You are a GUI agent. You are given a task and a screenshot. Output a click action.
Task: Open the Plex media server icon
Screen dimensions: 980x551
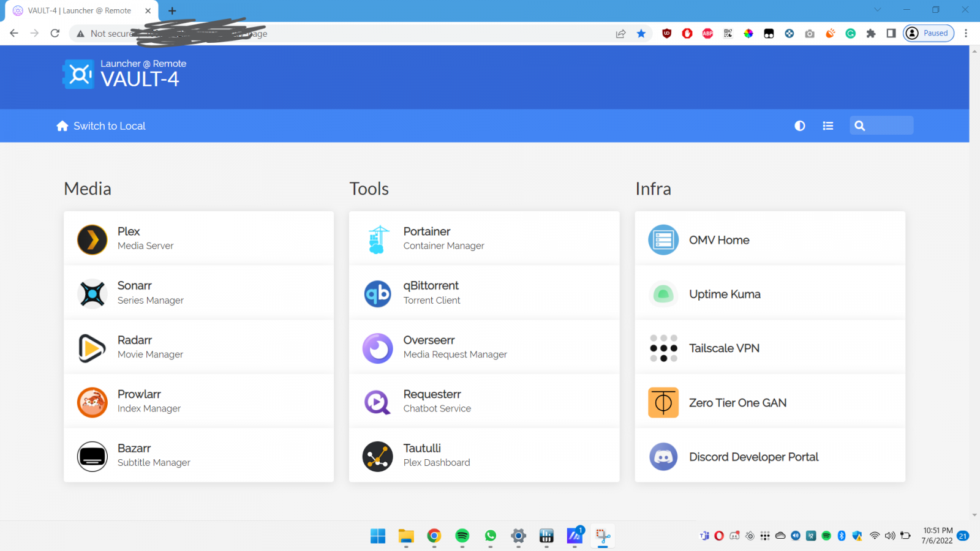click(x=92, y=239)
